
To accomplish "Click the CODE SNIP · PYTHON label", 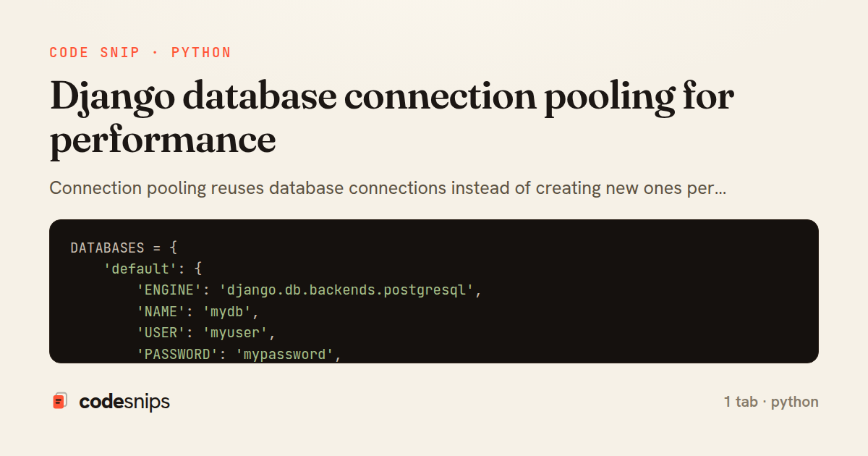I will click(x=140, y=53).
